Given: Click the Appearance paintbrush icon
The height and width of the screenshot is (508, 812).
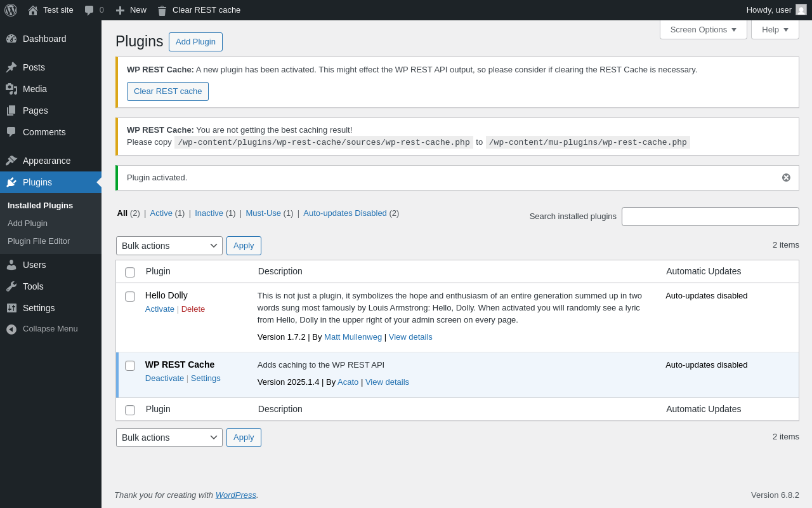Looking at the screenshot, I should tap(11, 161).
